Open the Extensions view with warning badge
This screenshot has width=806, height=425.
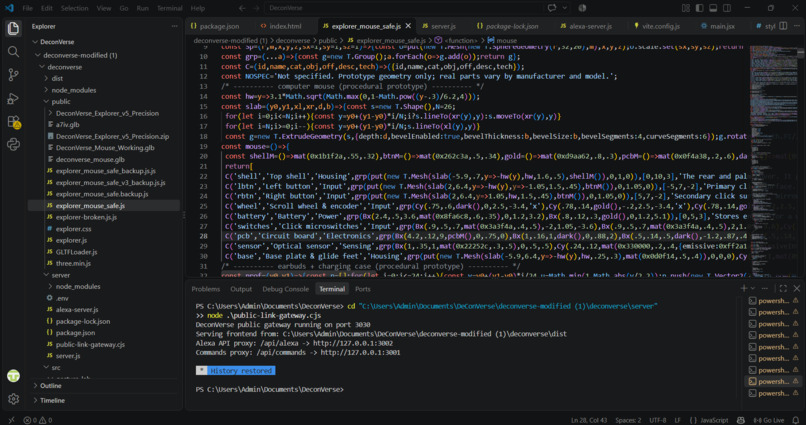click(x=13, y=122)
